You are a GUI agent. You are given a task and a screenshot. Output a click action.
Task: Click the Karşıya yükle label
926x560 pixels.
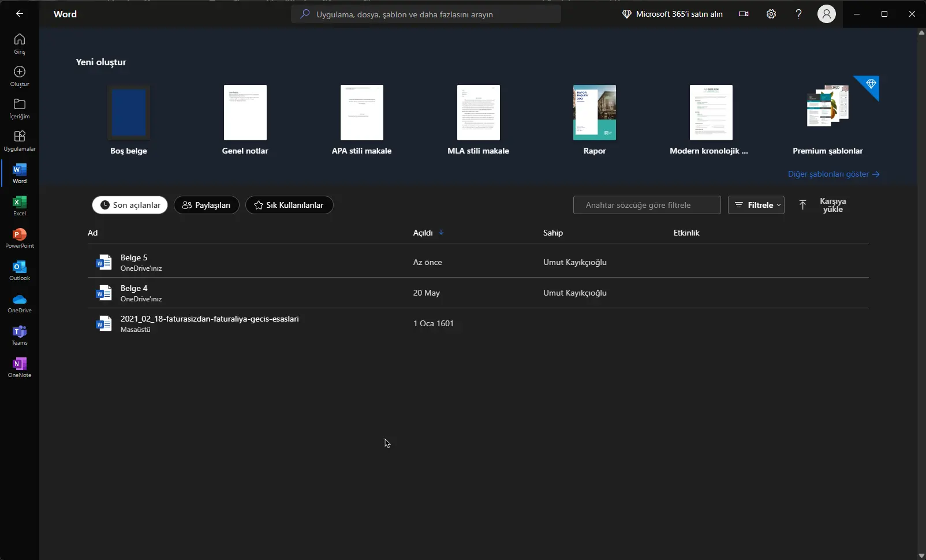pyautogui.click(x=832, y=205)
